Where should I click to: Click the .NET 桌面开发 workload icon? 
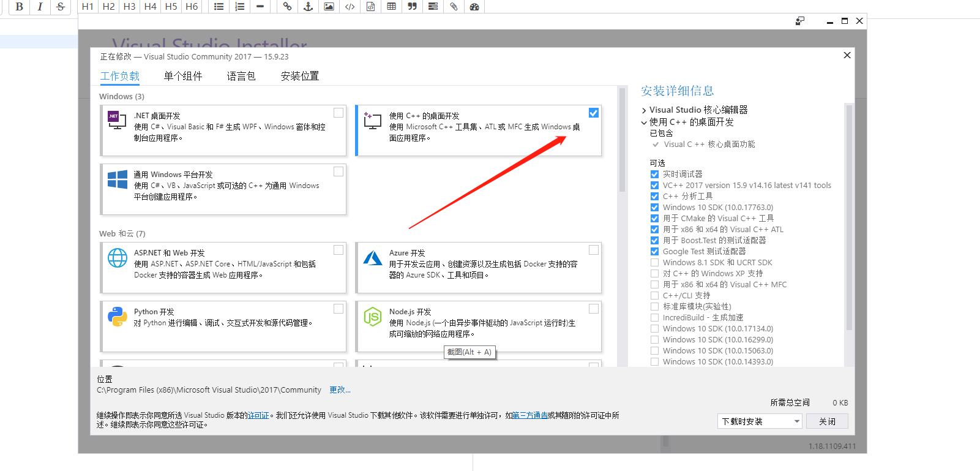pyautogui.click(x=116, y=119)
